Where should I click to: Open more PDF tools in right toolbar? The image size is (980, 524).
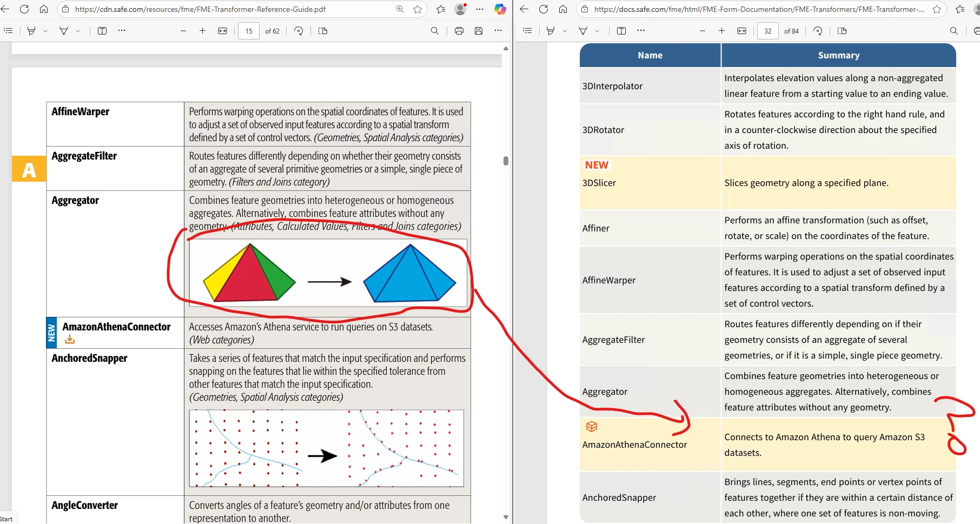(x=641, y=31)
